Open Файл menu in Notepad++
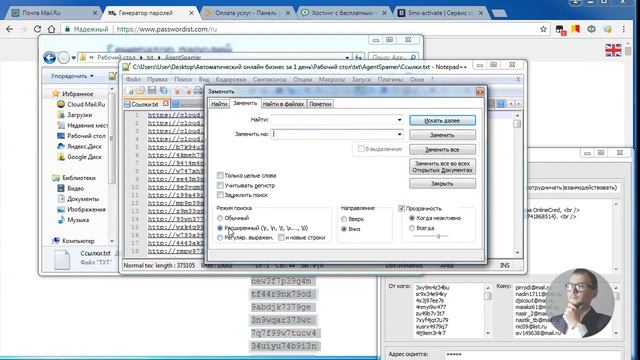The height and width of the screenshot is (360, 640). (x=133, y=80)
